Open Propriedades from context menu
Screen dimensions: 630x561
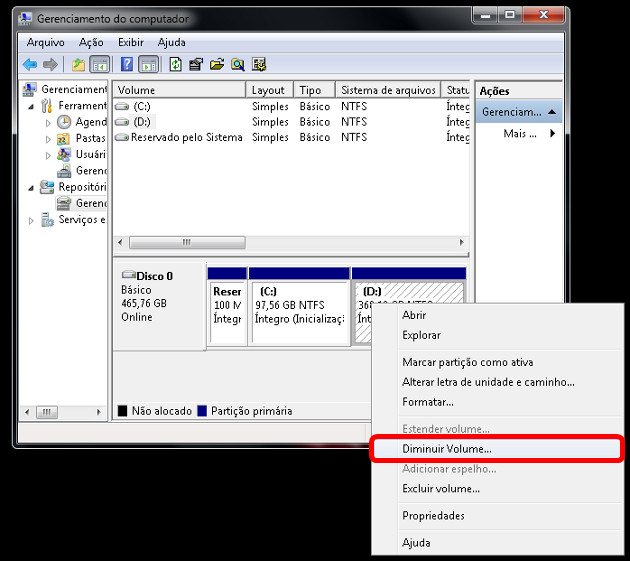pyautogui.click(x=497, y=516)
